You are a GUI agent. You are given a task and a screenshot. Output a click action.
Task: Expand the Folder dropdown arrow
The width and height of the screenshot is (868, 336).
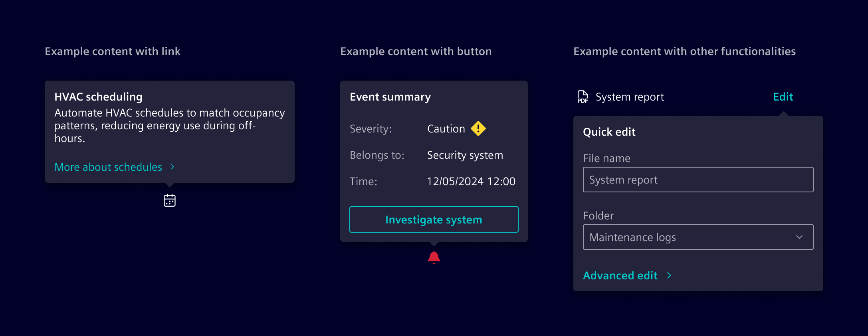tap(799, 237)
